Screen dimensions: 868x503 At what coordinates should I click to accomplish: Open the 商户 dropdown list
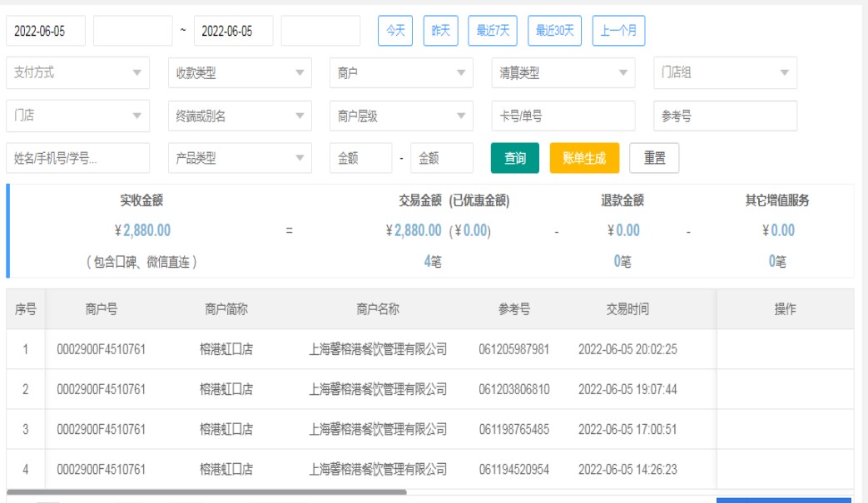[401, 73]
